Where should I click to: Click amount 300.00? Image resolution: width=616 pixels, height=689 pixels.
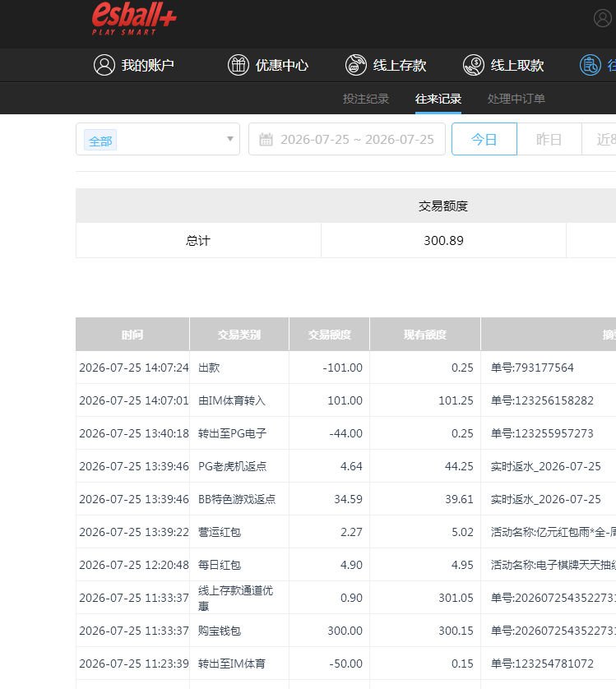pyautogui.click(x=345, y=631)
